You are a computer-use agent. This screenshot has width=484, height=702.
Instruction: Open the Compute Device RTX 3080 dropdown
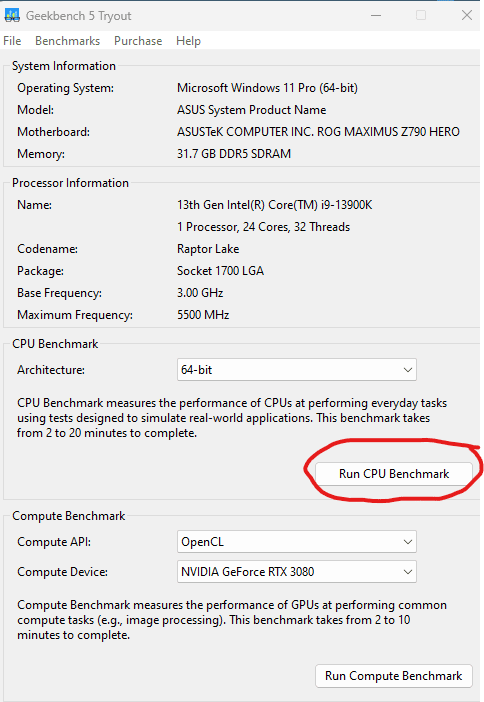coord(297,572)
